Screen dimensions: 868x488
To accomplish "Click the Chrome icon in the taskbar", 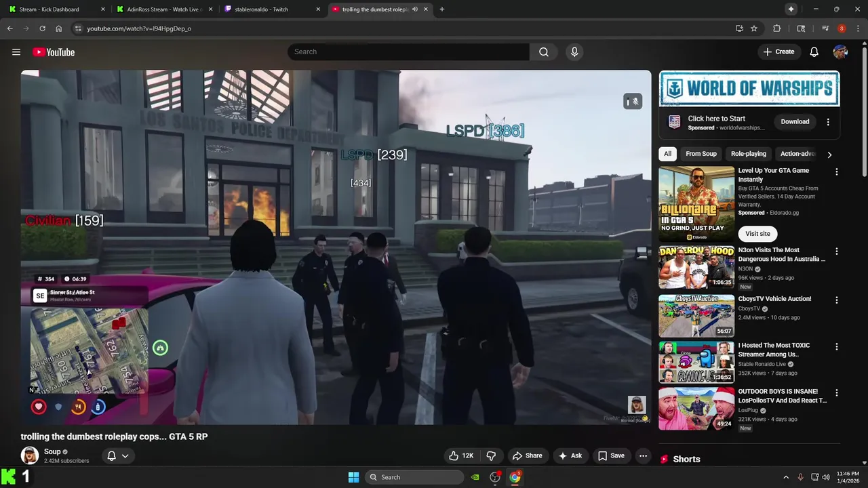I will (x=515, y=477).
